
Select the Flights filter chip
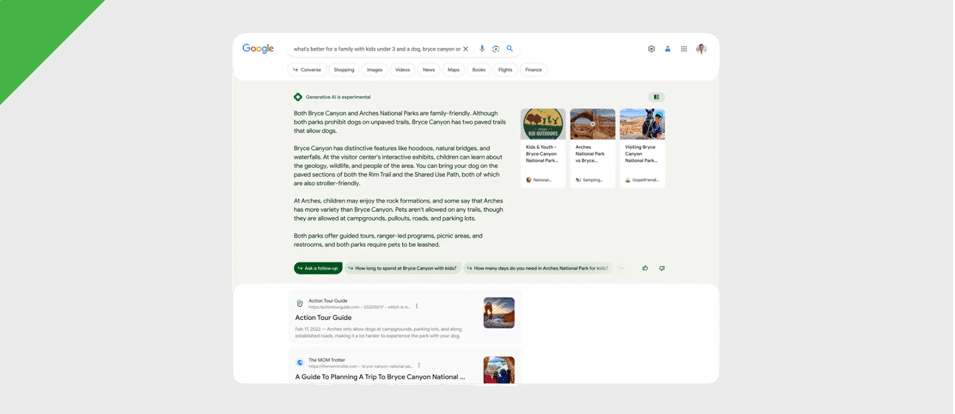[505, 70]
